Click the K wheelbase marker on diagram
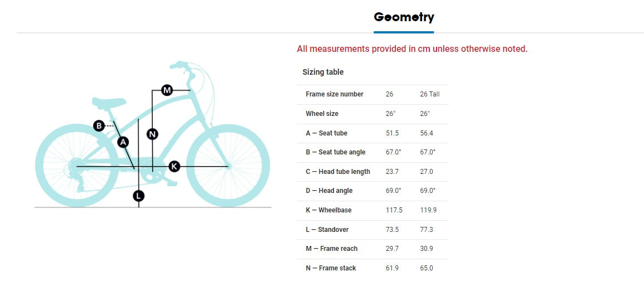The height and width of the screenshot is (281, 644). [175, 166]
